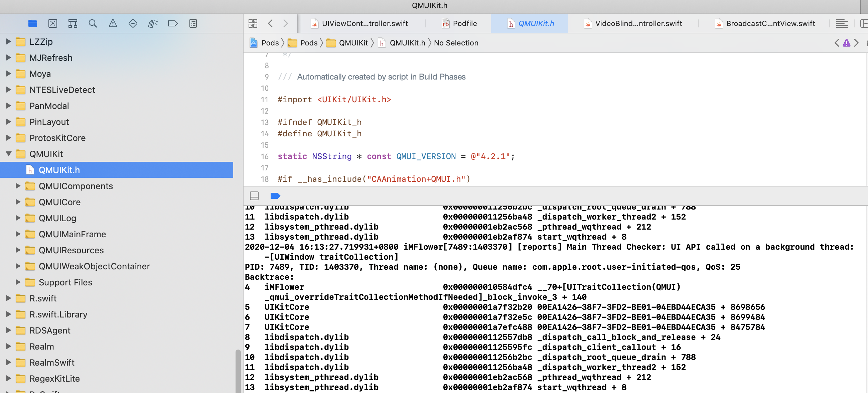Screen dimensions: 868x393
Task: Select the Project navigator folder icon
Action: tap(33, 23)
